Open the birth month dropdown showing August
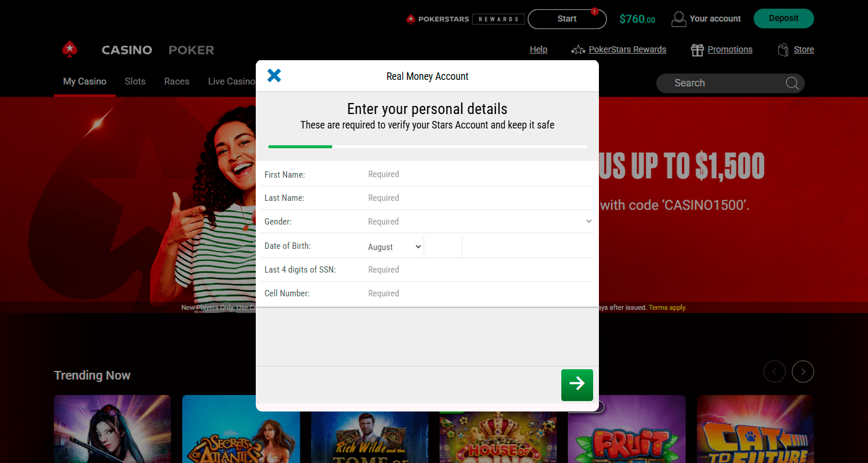 395,247
